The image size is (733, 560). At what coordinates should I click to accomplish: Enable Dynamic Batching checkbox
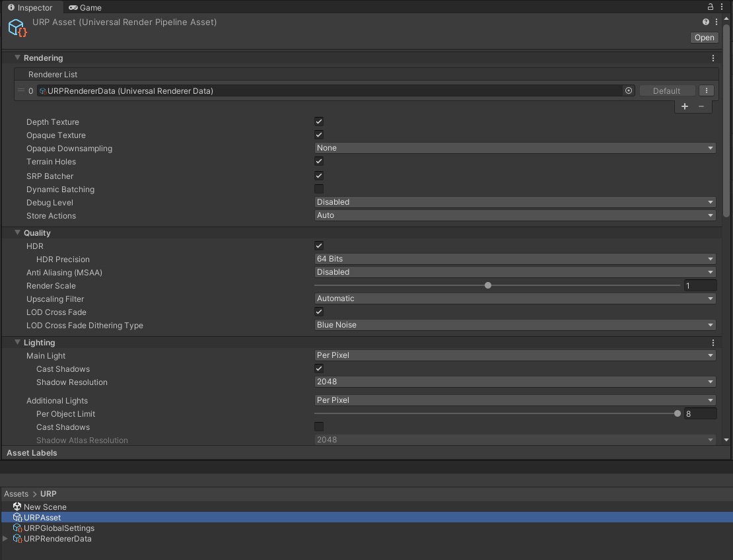[x=319, y=190]
